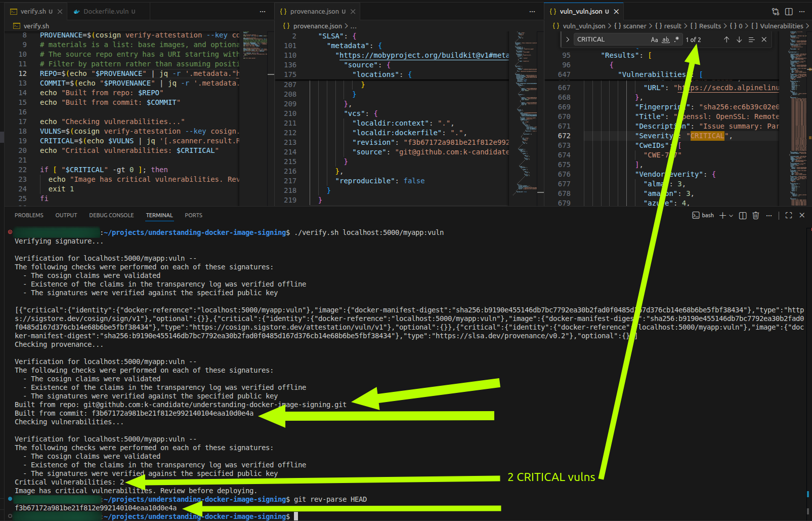The width and height of the screenshot is (812, 521).
Task: Expand the find widget to show replace
Action: [567, 39]
